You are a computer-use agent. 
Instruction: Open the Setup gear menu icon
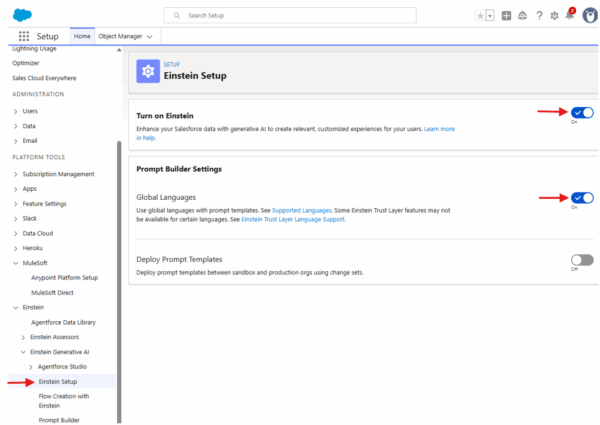tap(554, 16)
